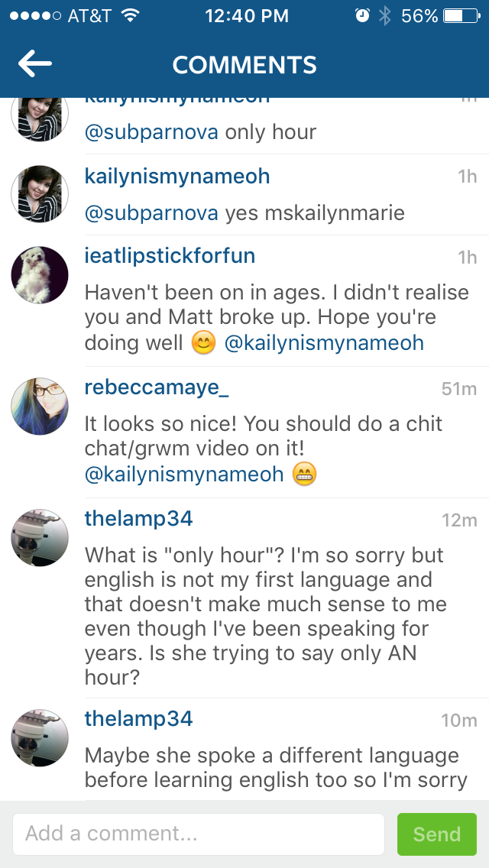The width and height of the screenshot is (489, 868).
Task: Tap kailynismynameoh's avatar beside 'yes mskailynmarie'
Action: point(40,194)
